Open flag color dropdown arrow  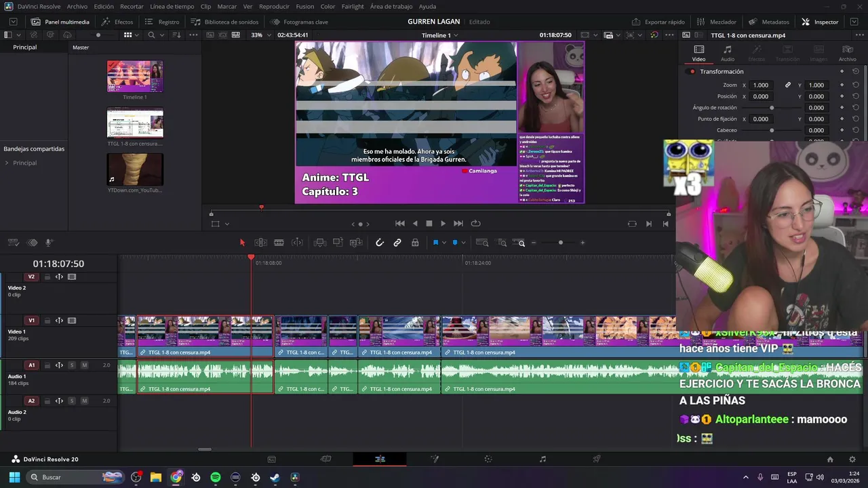pos(443,243)
